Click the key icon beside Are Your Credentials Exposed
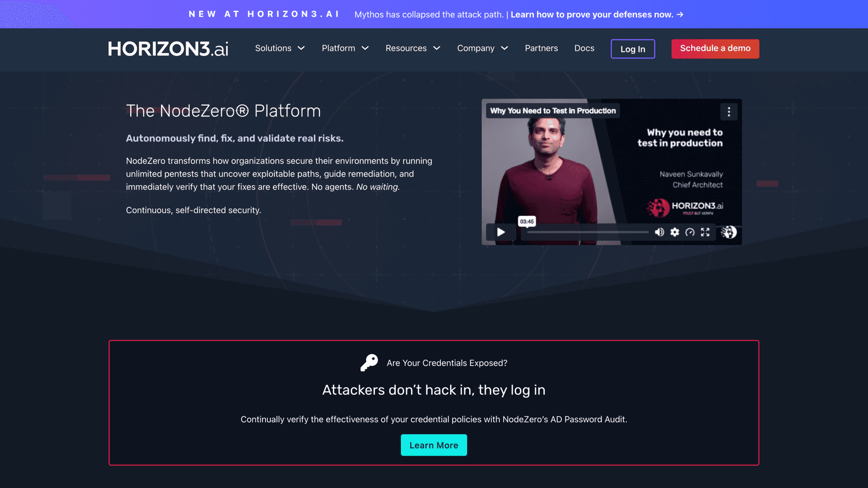Image resolution: width=868 pixels, height=488 pixels. click(369, 363)
